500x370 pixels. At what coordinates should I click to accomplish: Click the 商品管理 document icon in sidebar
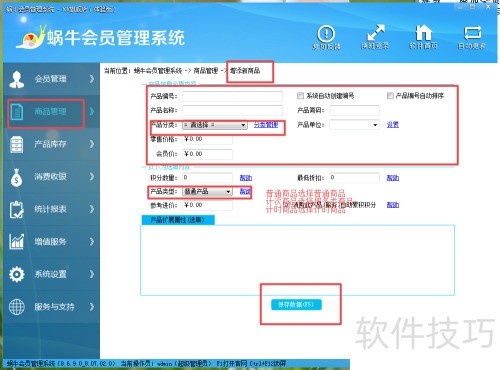(x=17, y=112)
